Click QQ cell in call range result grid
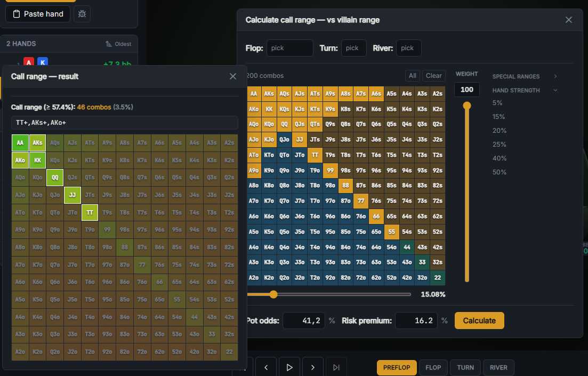 pyautogui.click(x=55, y=178)
